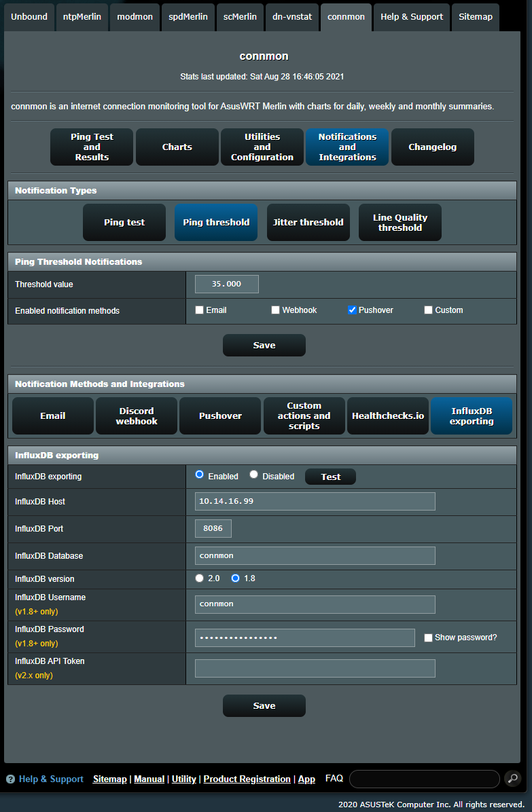This screenshot has width=532, height=812.
Task: Focus the Threshold value field
Action: [x=226, y=284]
